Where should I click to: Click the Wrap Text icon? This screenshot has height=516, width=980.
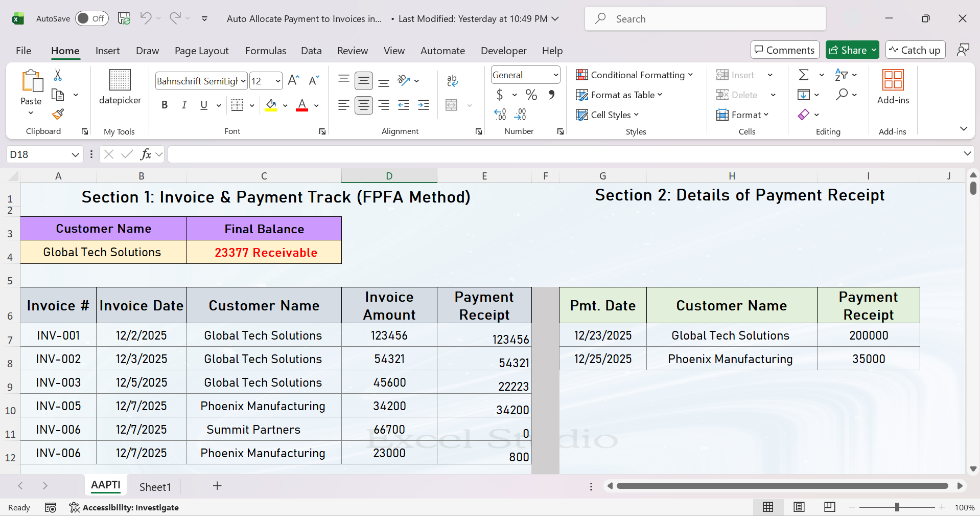click(x=452, y=80)
